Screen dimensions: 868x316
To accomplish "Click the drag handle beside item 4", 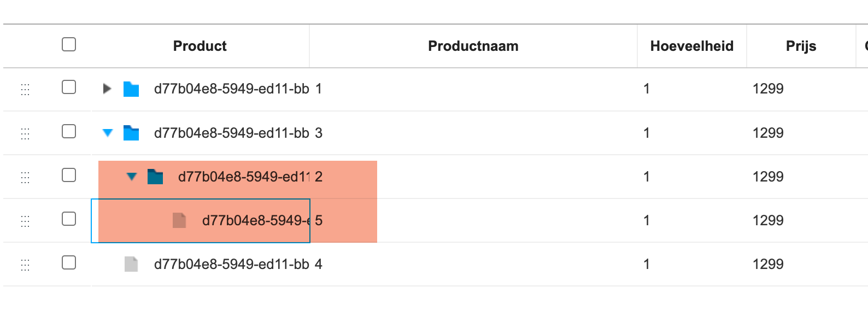I will [25, 264].
